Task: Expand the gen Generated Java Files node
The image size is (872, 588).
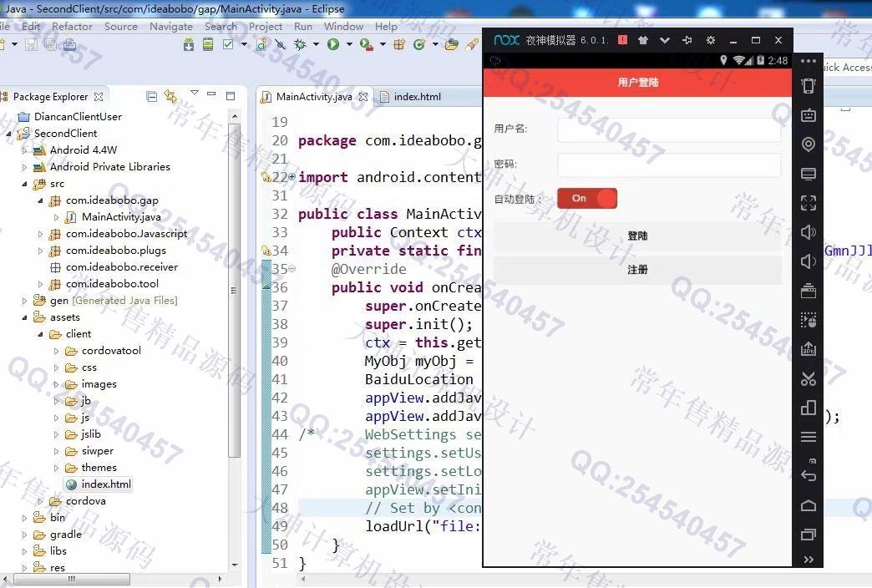Action: (x=24, y=301)
